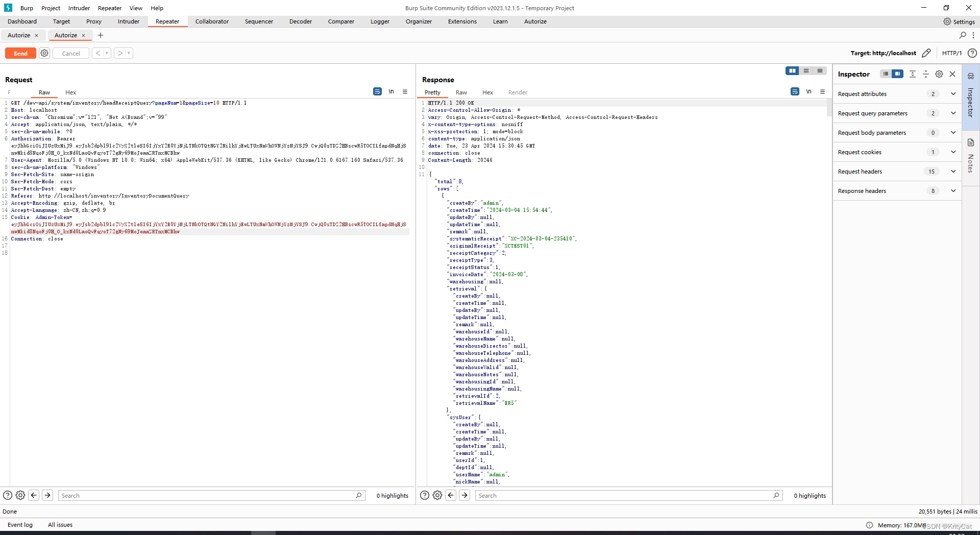
Task: Switch Response to Hex view
Action: click(x=487, y=92)
